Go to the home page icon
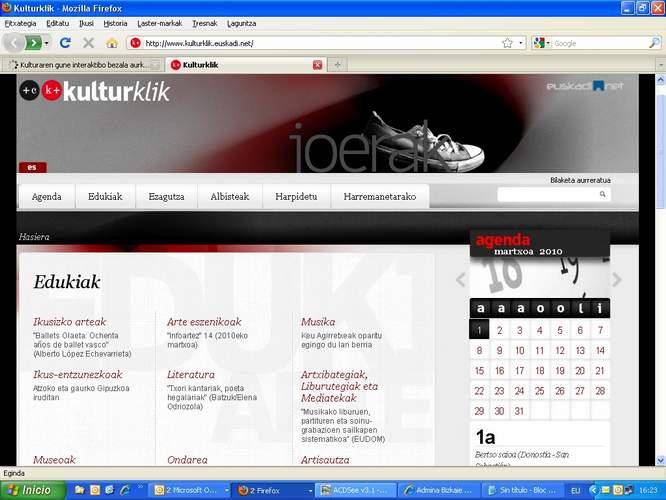666x500 pixels. coord(112,43)
